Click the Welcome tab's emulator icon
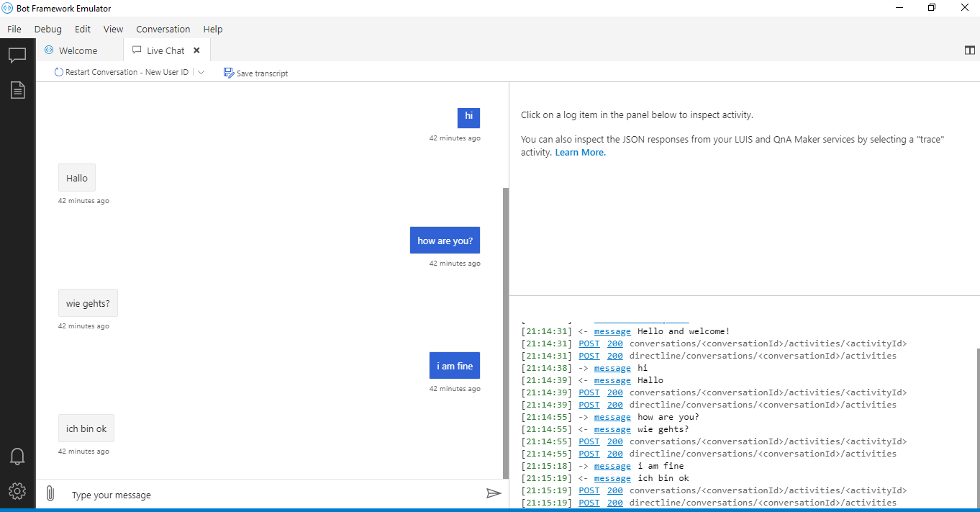Viewport: 980px width, 512px height. 49,50
